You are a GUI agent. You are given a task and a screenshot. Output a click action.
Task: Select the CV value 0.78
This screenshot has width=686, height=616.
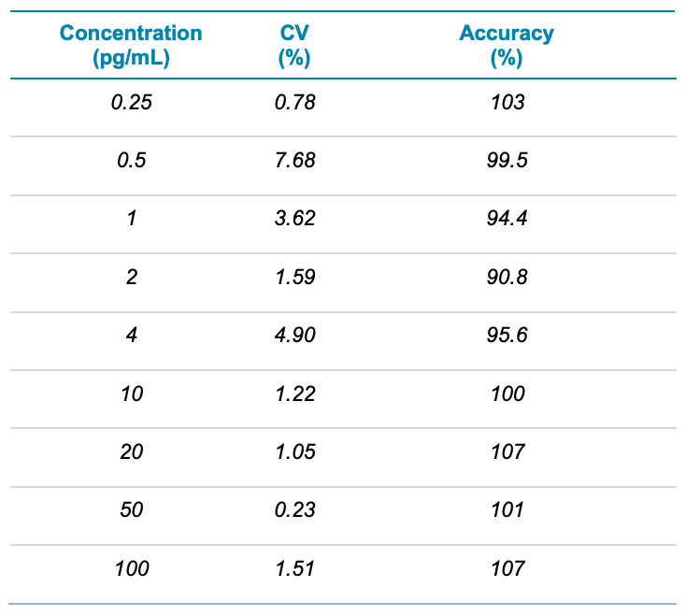click(294, 102)
